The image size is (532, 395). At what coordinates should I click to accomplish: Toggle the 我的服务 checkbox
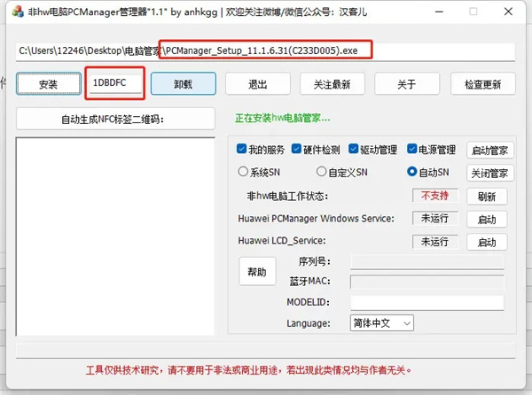pyautogui.click(x=241, y=149)
